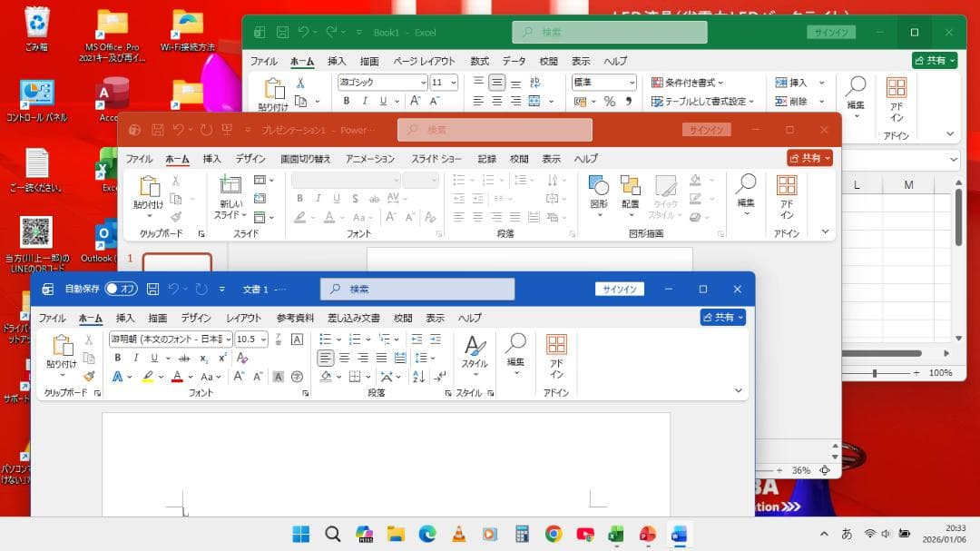Toggle subscript formatting in Word

202,359
